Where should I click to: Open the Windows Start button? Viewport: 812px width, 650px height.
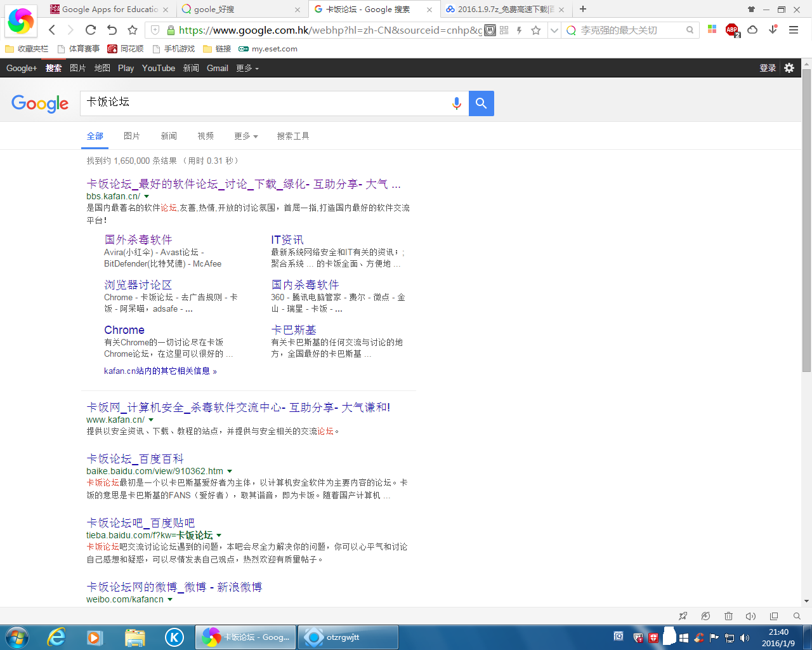click(16, 637)
